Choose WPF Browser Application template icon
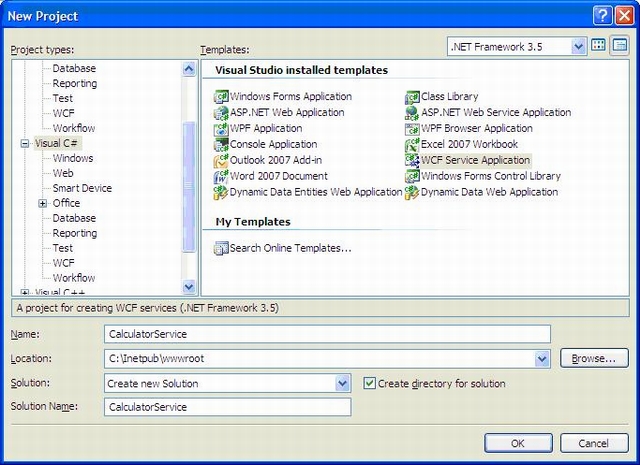The height and width of the screenshot is (465, 640). (412, 129)
